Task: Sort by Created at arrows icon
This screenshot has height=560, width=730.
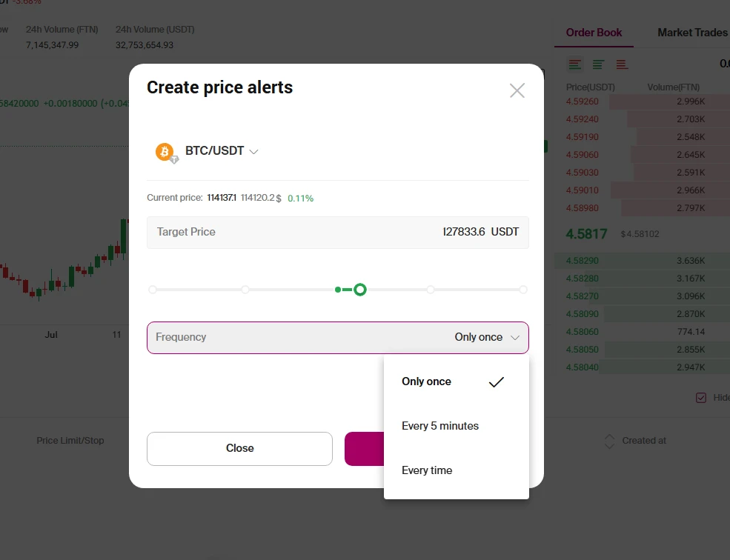Action: pyautogui.click(x=609, y=441)
